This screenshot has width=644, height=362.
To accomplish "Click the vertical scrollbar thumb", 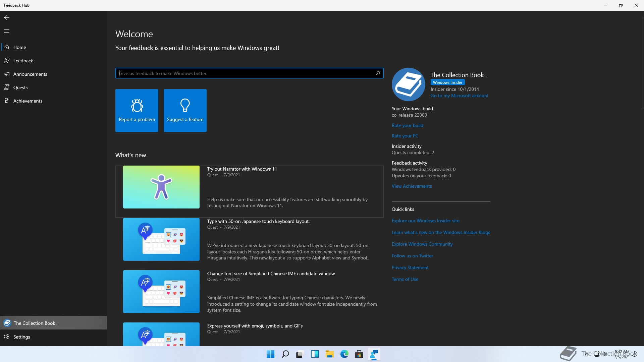I will [643, 62].
